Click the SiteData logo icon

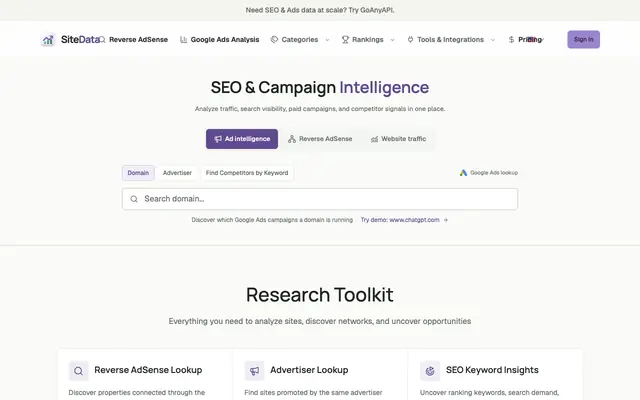48,40
